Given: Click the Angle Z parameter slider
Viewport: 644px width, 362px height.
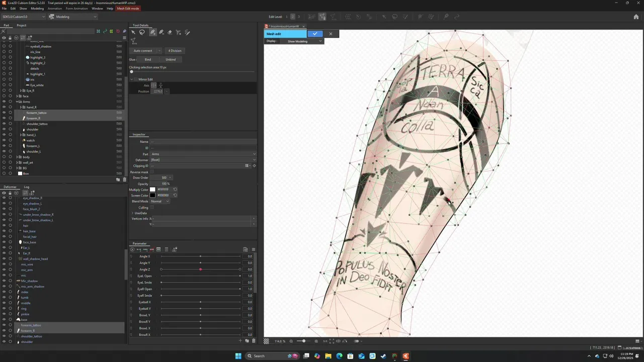Looking at the screenshot, I should [x=200, y=269].
